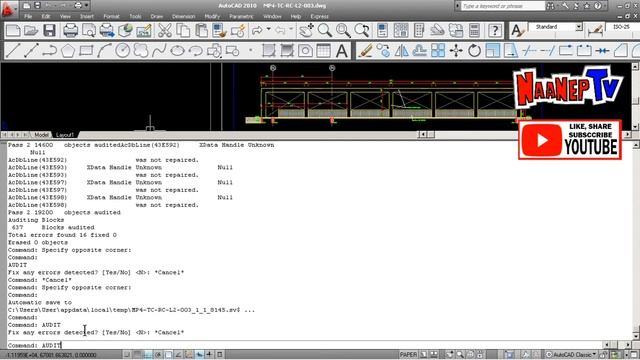Select the Move tool
This screenshot has height=360, width=640.
[456, 51]
